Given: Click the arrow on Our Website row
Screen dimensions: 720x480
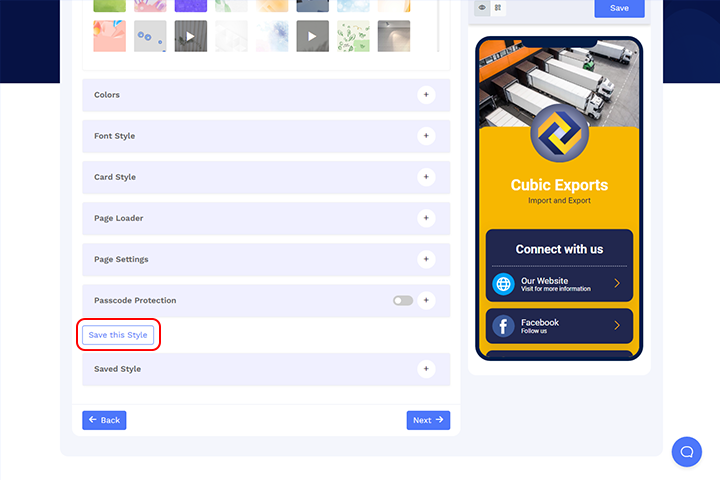Looking at the screenshot, I should coord(617,284).
